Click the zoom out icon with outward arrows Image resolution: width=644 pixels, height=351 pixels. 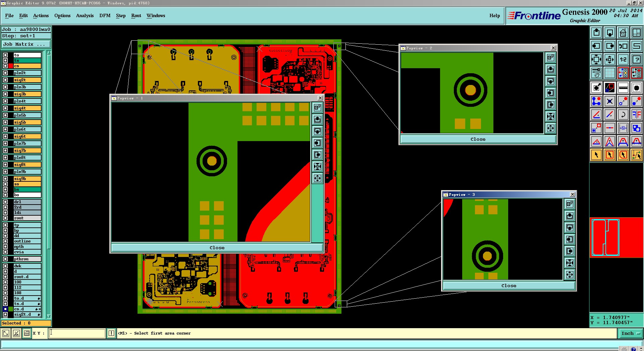(610, 59)
